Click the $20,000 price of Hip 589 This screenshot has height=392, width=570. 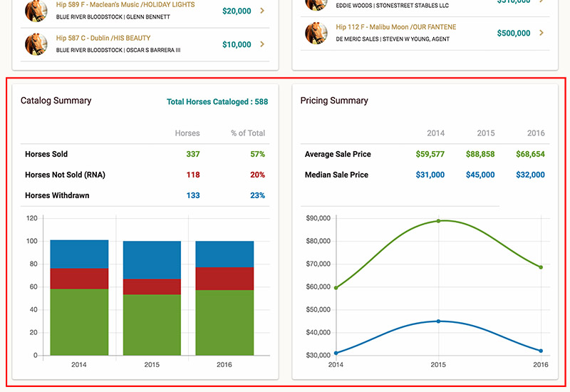pos(237,11)
